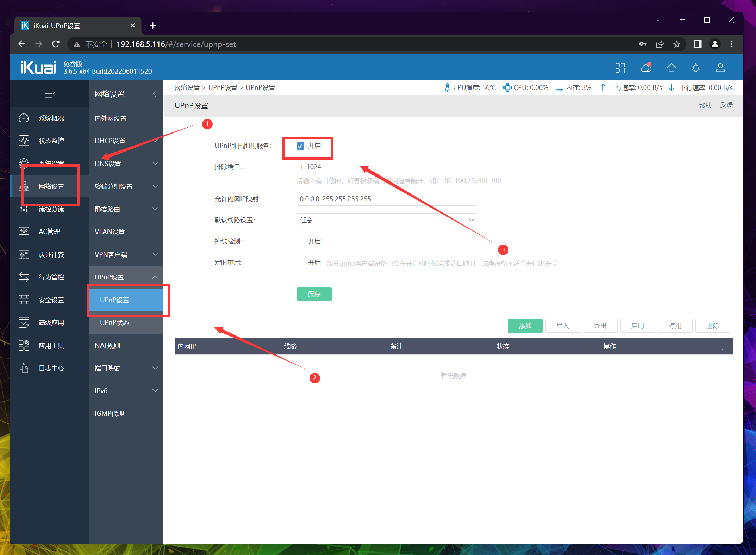The height and width of the screenshot is (555, 756).
Task: Enable 掉线检测 checkbox
Action: pos(300,241)
